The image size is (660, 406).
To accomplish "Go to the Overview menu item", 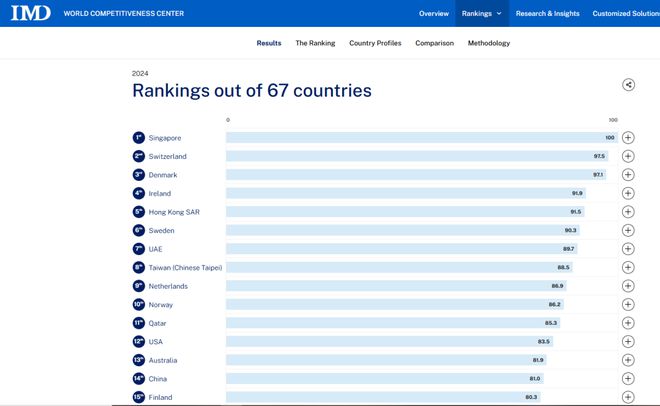I will (x=434, y=13).
